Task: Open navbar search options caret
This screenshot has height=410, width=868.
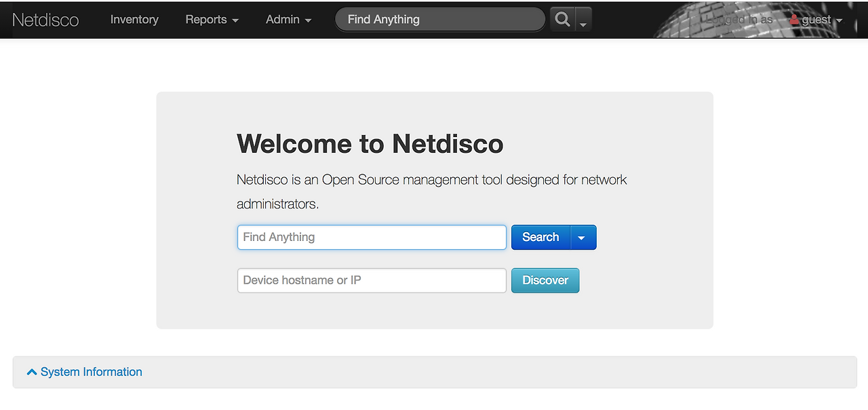Action: coord(583,20)
